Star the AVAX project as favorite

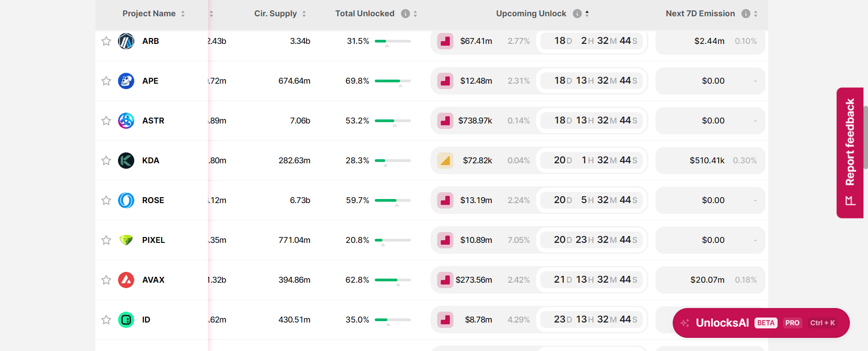tap(106, 280)
